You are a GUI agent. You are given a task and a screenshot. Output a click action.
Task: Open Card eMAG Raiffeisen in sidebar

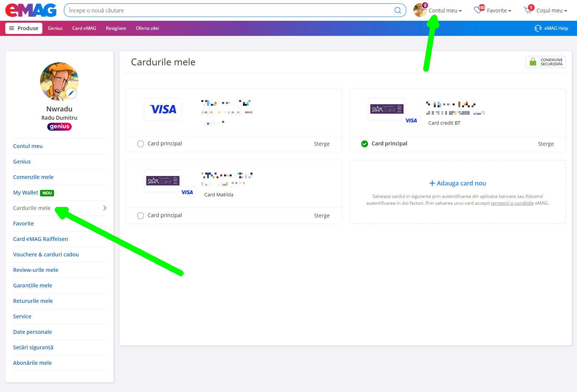[x=40, y=239]
